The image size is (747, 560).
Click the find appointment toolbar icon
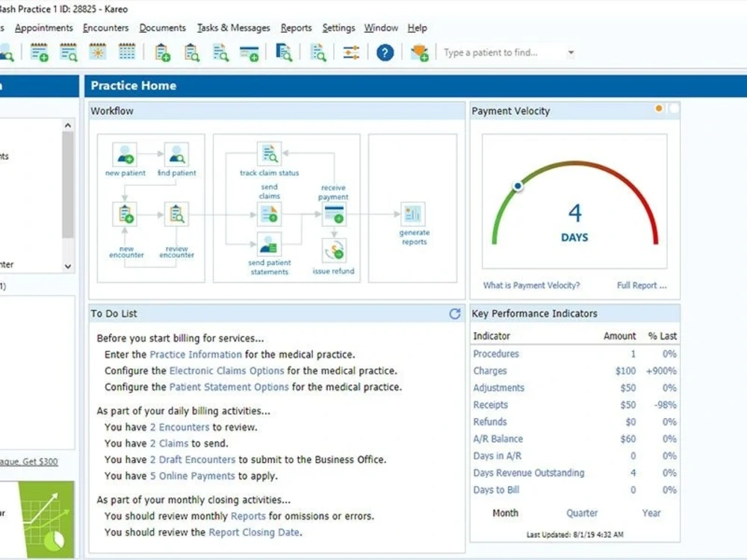pos(68,52)
